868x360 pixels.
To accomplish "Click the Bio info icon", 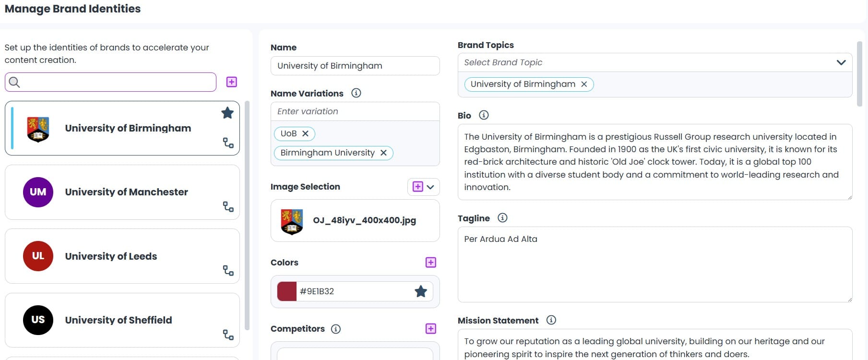I will [x=484, y=115].
